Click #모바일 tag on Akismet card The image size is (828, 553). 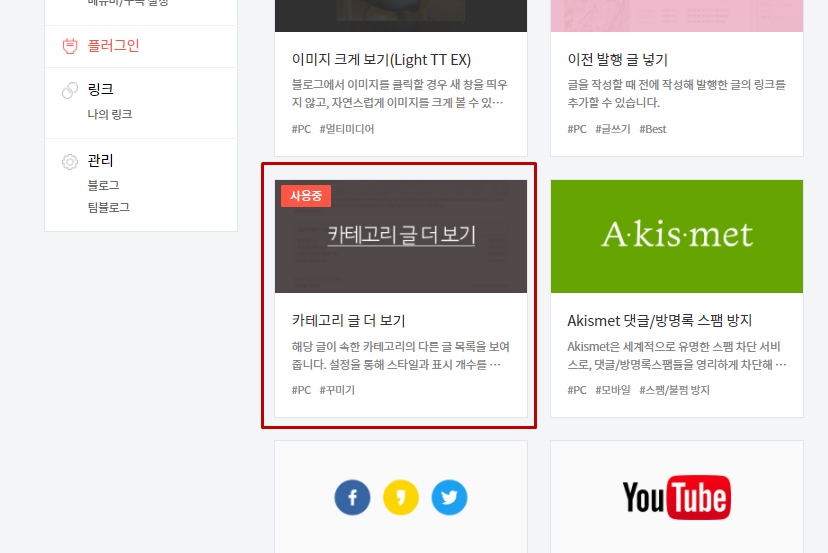pyautogui.click(x=613, y=390)
